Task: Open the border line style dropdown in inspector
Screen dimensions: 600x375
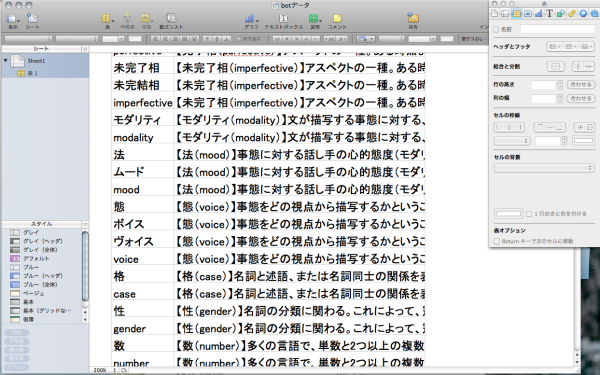Action: tap(512, 141)
